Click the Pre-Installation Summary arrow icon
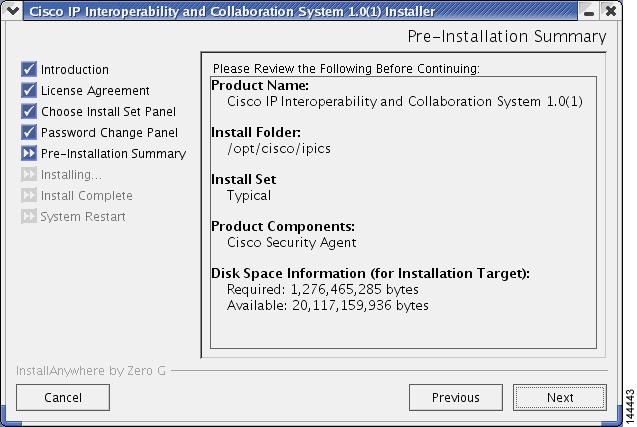 [29, 154]
